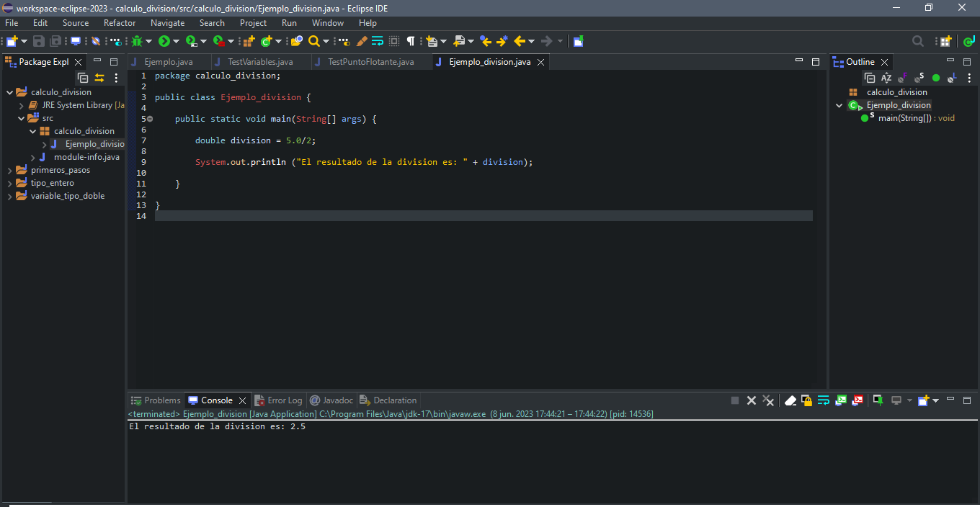This screenshot has width=980, height=507.
Task: Collapse All in Package Explorer toolbar
Action: [x=83, y=78]
